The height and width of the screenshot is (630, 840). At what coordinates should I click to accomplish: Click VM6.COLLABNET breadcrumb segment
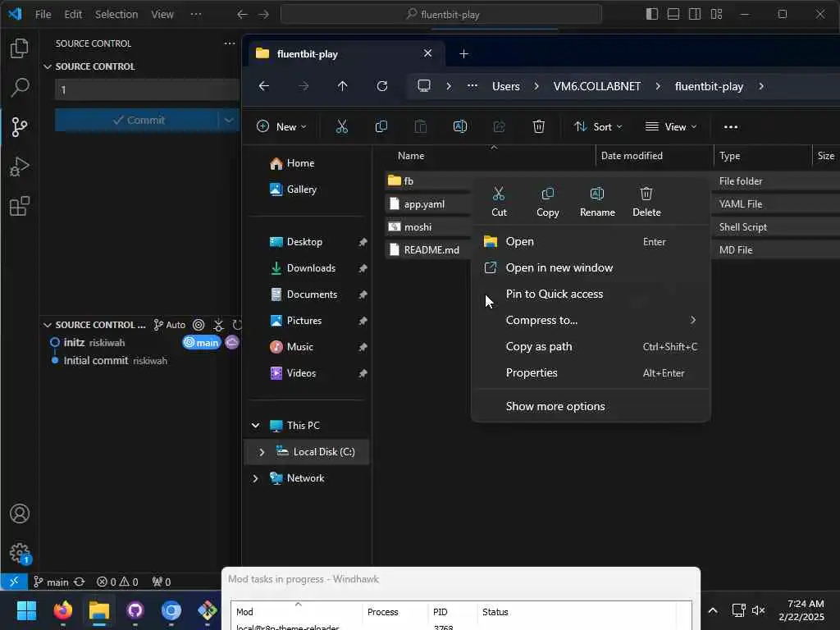click(x=597, y=86)
